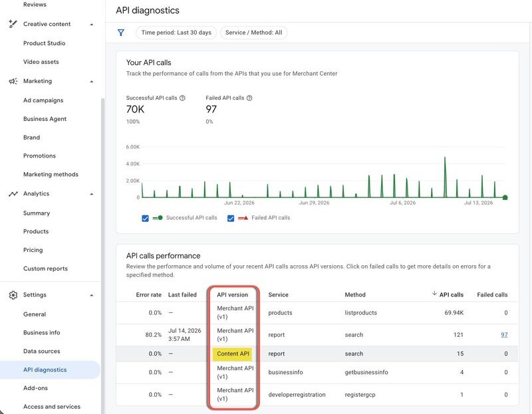532x414 pixels.
Task: Open the Service / Method: All filter
Action: (253, 33)
